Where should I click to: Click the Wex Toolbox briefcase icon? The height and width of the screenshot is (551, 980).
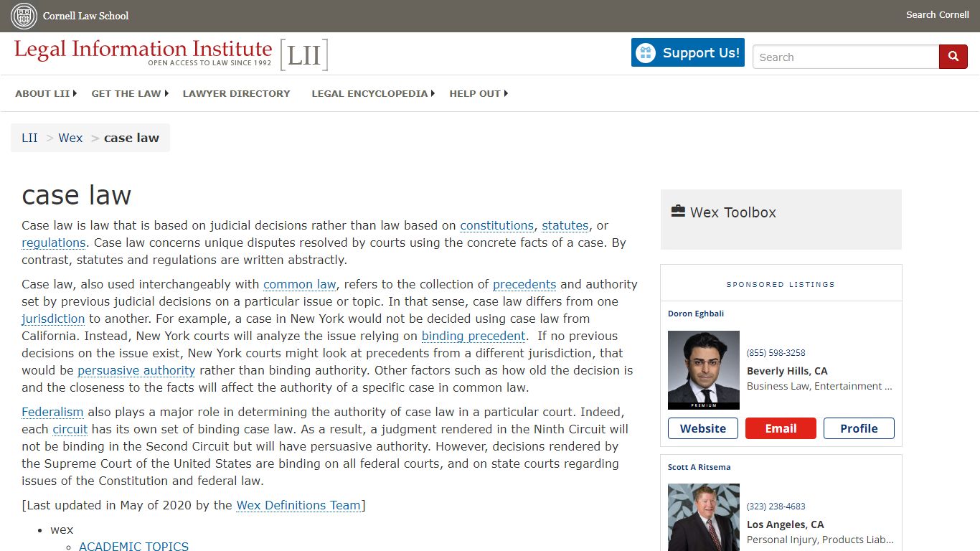(678, 211)
